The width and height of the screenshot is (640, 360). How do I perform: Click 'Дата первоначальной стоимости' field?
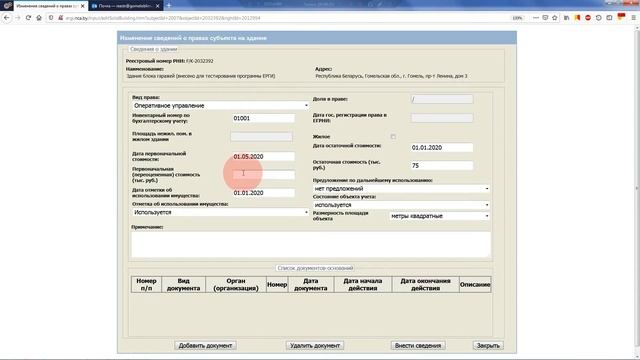tap(263, 157)
